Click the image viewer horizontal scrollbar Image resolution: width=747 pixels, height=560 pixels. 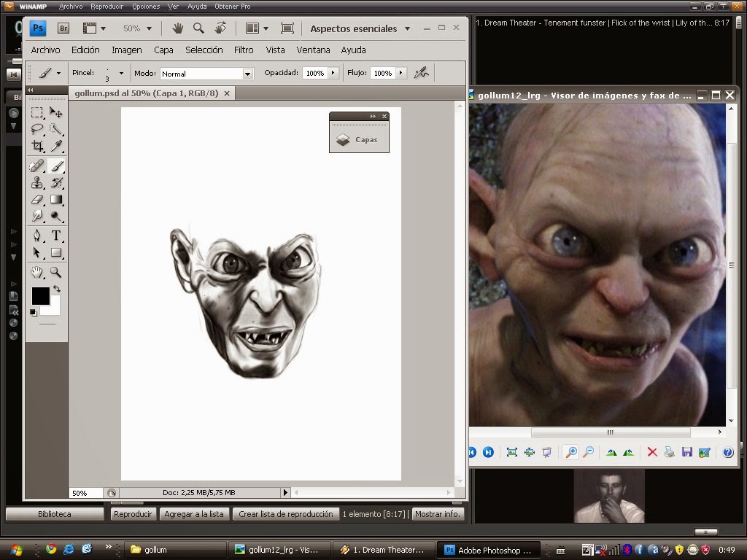click(611, 432)
